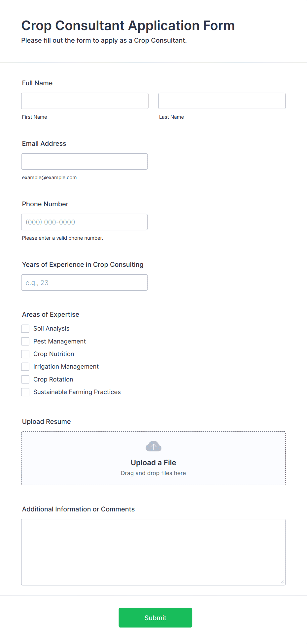Check Sustainable Farming Practices box

coord(25,392)
